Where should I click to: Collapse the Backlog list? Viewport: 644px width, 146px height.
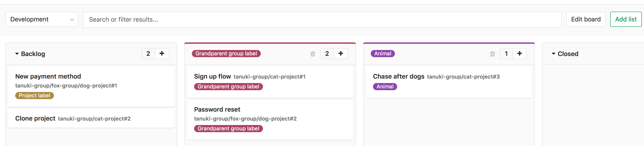coord(17,54)
